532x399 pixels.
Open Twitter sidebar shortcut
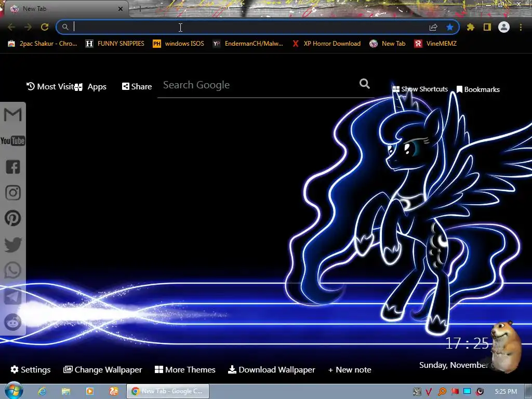tap(13, 244)
